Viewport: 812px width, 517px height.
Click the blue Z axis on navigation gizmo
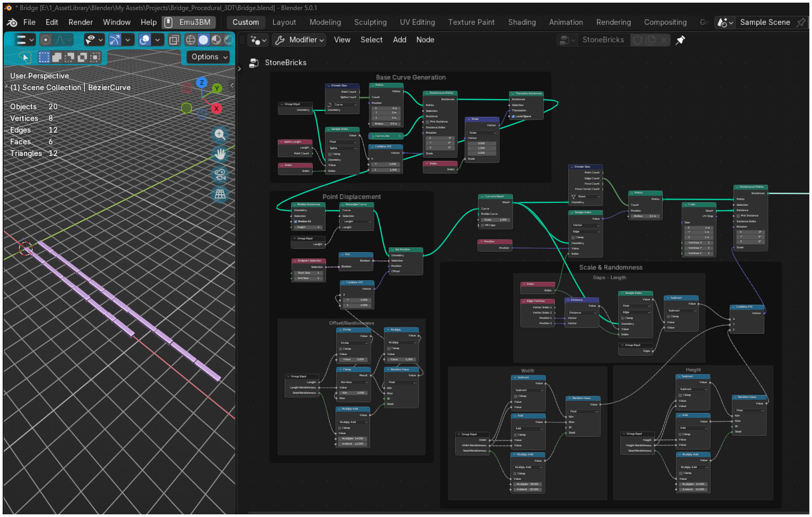pyautogui.click(x=202, y=82)
